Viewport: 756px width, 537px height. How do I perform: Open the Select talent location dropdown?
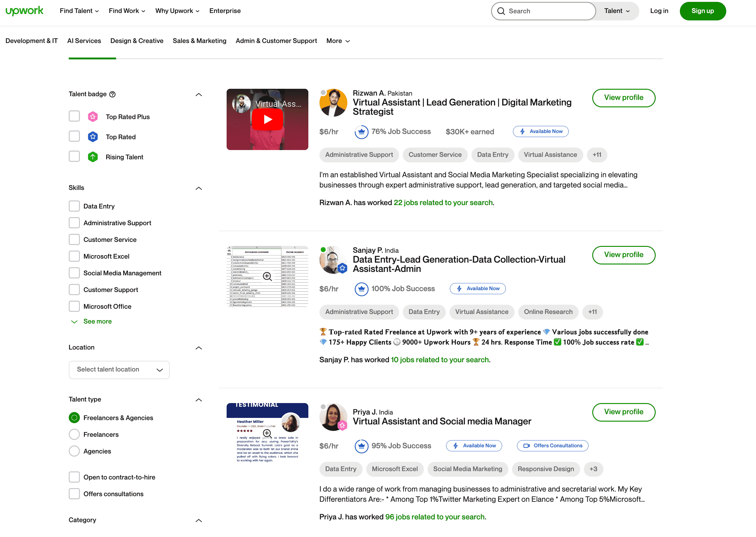tap(119, 370)
